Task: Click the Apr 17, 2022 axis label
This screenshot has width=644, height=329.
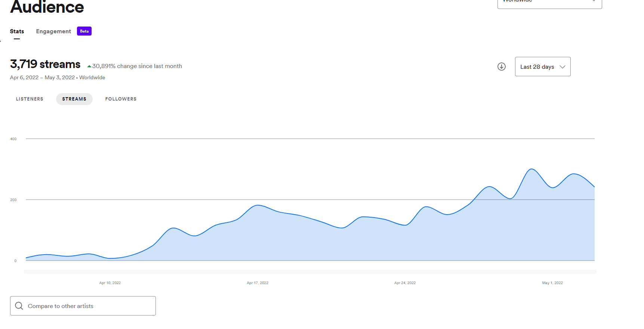Action: tap(258, 283)
